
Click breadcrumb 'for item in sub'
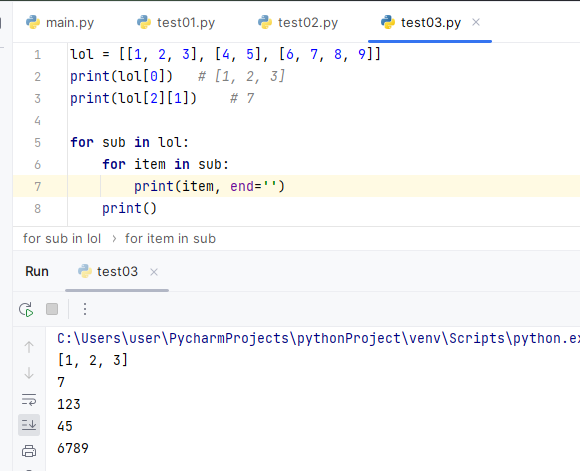point(170,239)
